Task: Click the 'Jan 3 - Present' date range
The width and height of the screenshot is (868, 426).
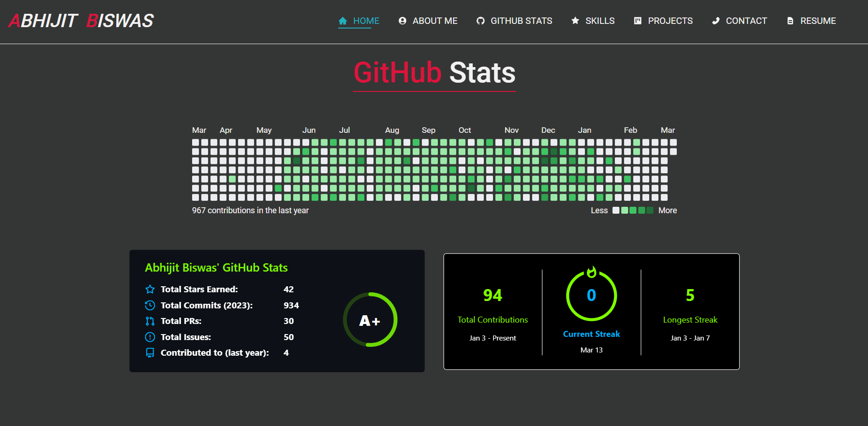Action: tap(493, 338)
